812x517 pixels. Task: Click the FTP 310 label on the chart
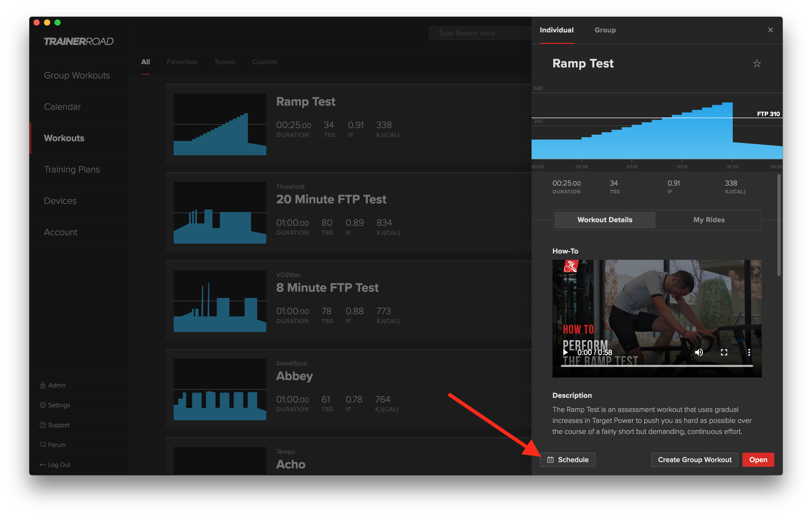point(768,114)
